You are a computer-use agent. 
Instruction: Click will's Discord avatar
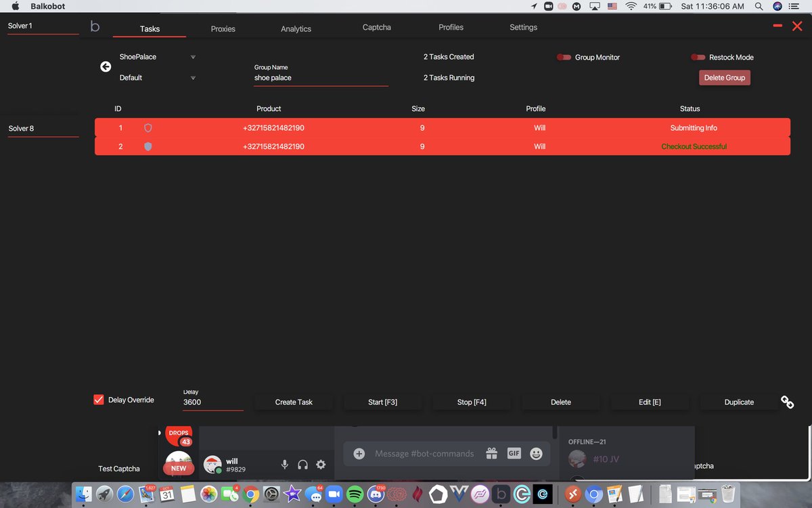[212, 465]
